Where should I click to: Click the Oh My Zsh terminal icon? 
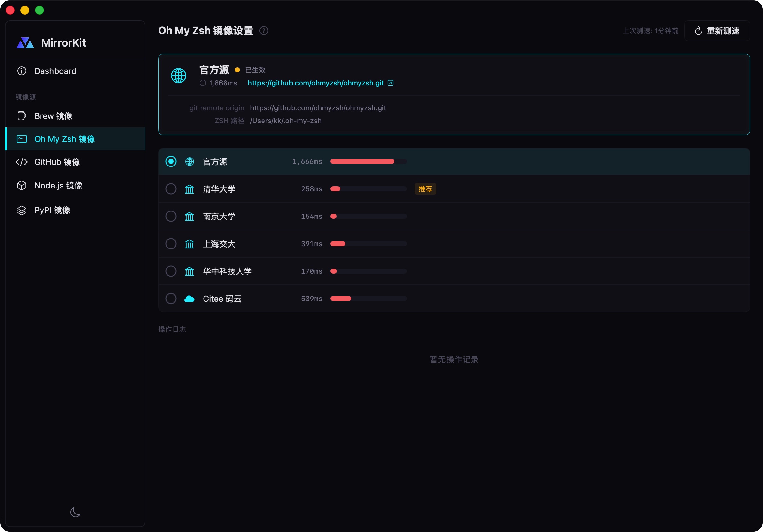22,138
